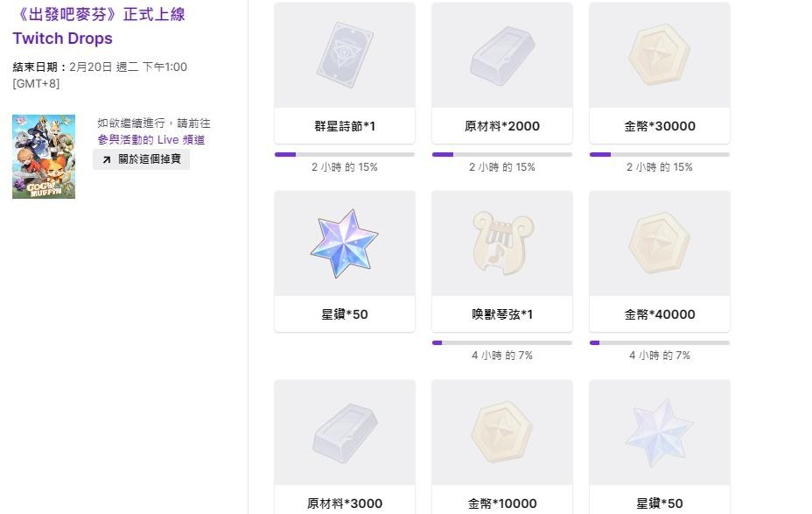Click the 金幣*30000 reward label
This screenshot has width=812, height=514.
click(659, 126)
